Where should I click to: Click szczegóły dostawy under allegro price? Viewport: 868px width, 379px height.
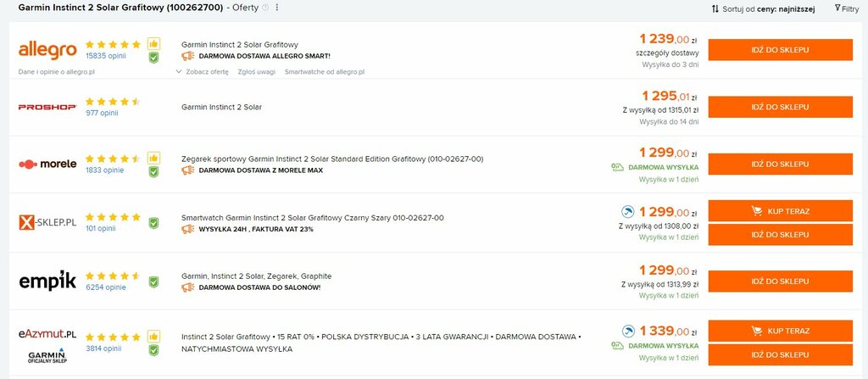click(667, 53)
